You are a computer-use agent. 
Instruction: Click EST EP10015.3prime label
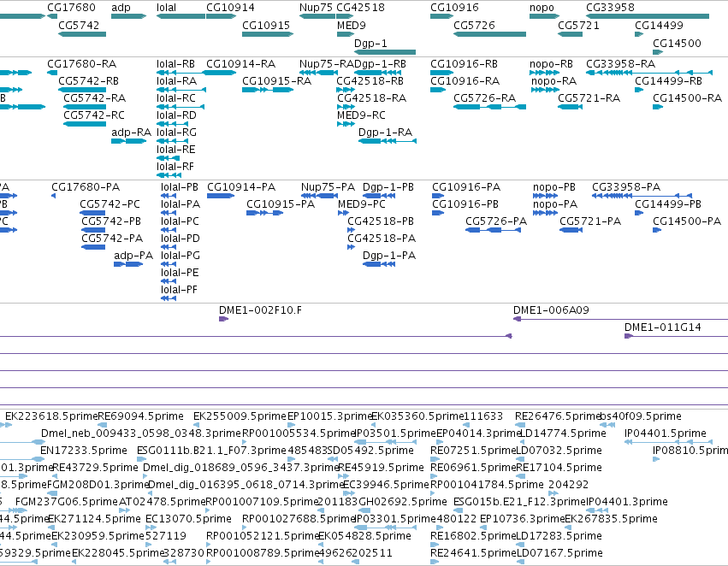tap(329, 416)
